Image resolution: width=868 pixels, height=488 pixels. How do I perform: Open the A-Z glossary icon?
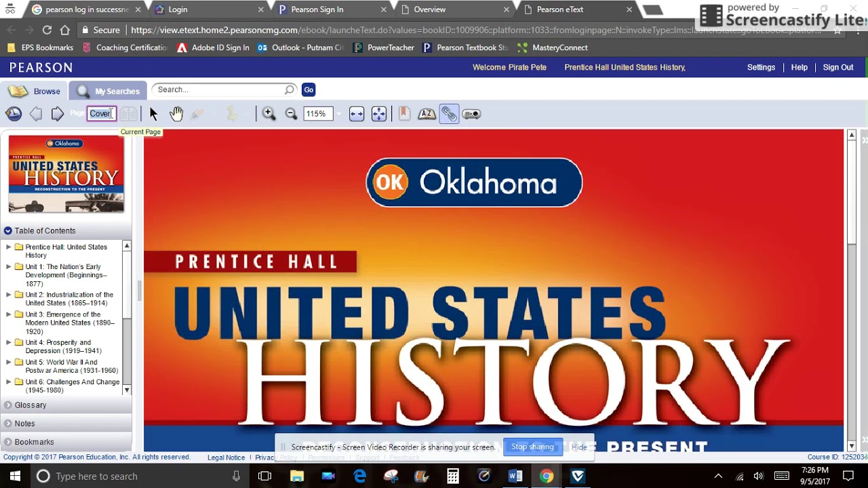[x=427, y=114]
